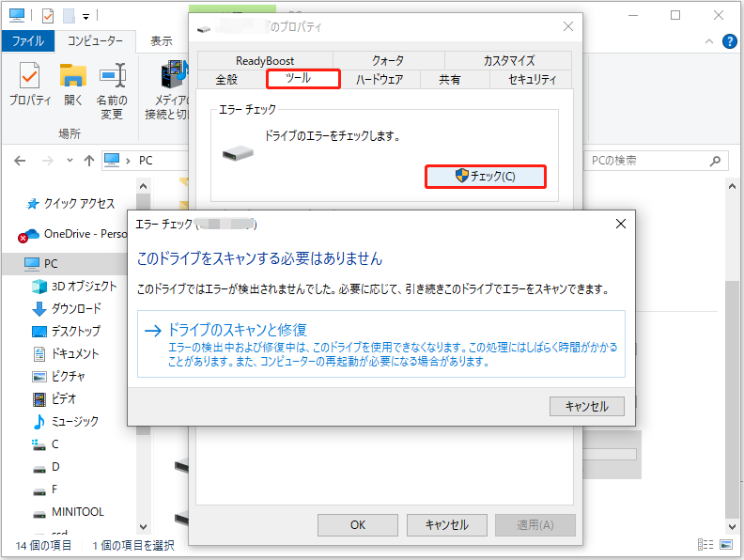
Task: Click the Open folder ribbon icon
Action: (x=72, y=75)
